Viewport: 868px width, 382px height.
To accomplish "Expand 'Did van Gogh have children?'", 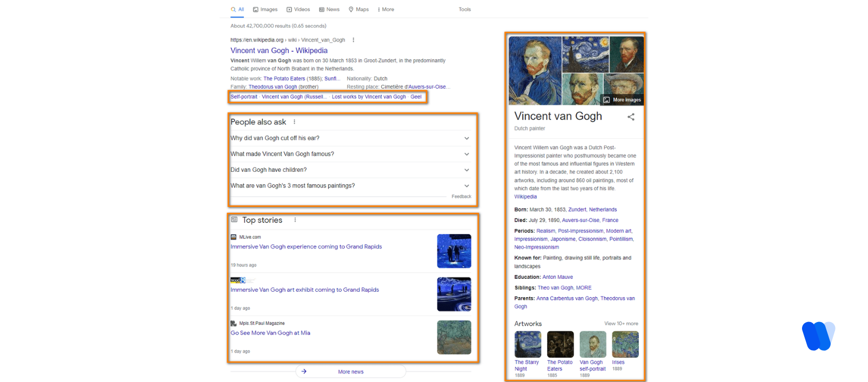I will click(350, 170).
